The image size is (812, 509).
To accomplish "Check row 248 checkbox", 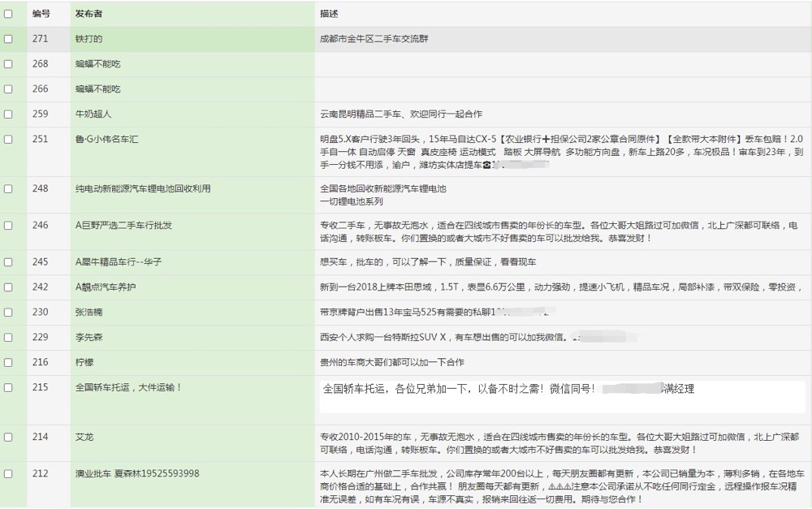I will (8, 189).
